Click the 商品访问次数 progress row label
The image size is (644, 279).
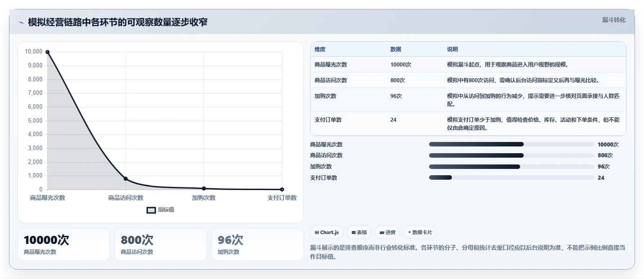(326, 155)
